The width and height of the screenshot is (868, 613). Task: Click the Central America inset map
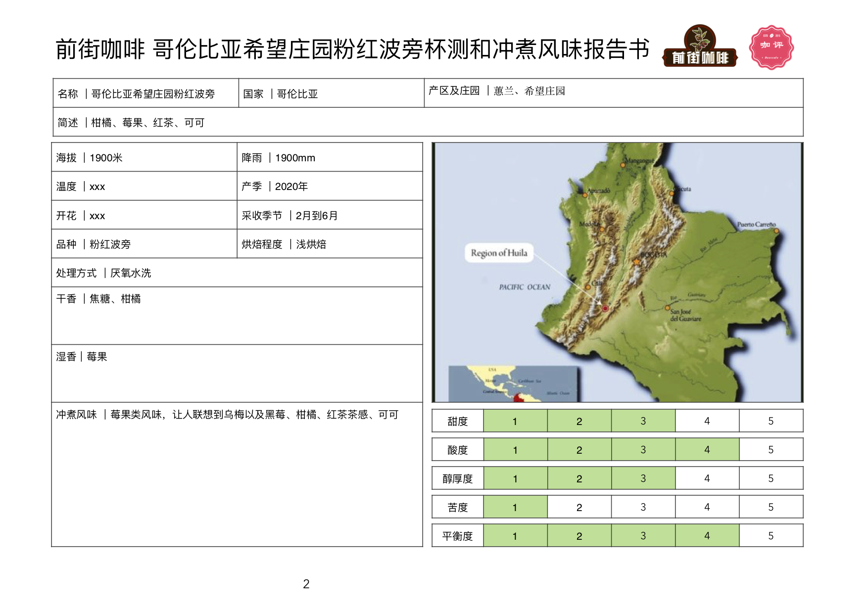tap(513, 383)
